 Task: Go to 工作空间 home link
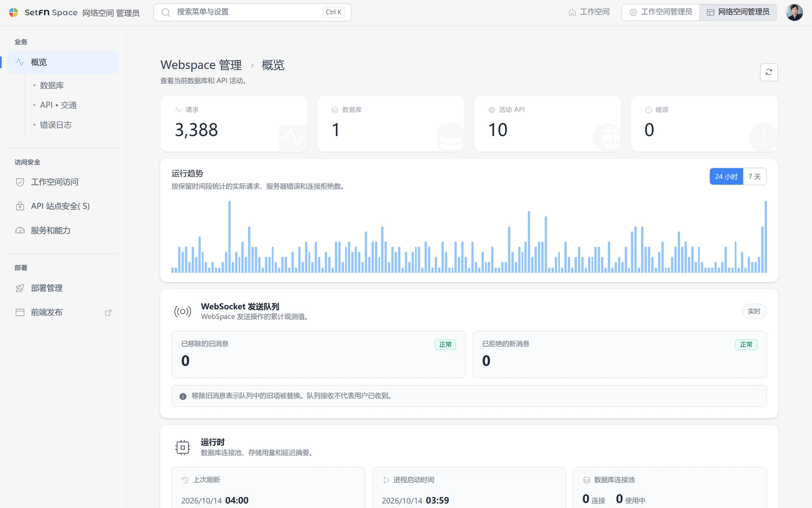(589, 12)
